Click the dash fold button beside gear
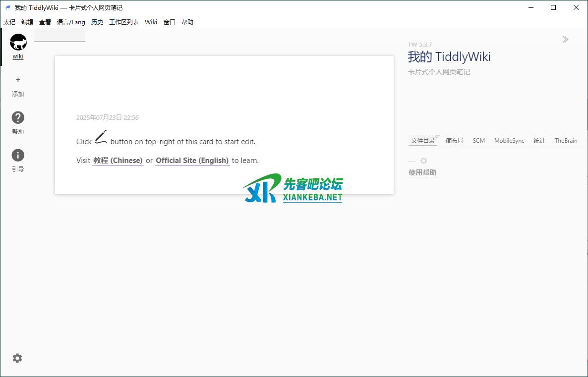This screenshot has height=377, width=588. pos(411,161)
